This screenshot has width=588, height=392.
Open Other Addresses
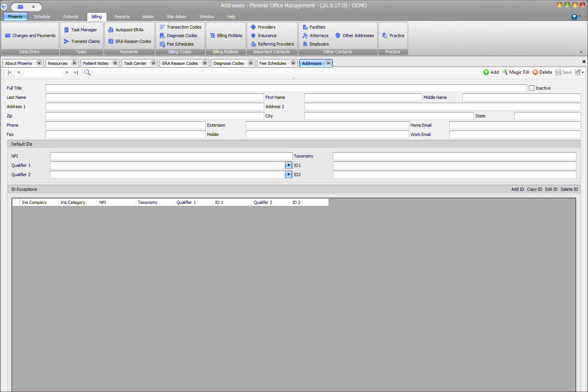coord(354,36)
